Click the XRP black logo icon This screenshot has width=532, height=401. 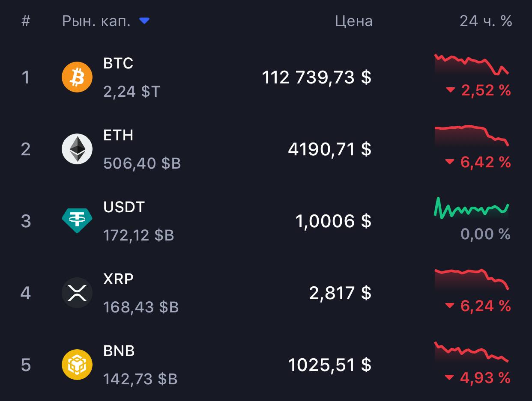pyautogui.click(x=77, y=293)
